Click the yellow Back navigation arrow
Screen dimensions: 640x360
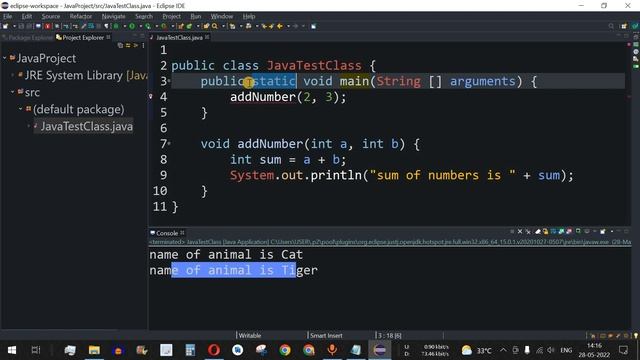click(280, 26)
